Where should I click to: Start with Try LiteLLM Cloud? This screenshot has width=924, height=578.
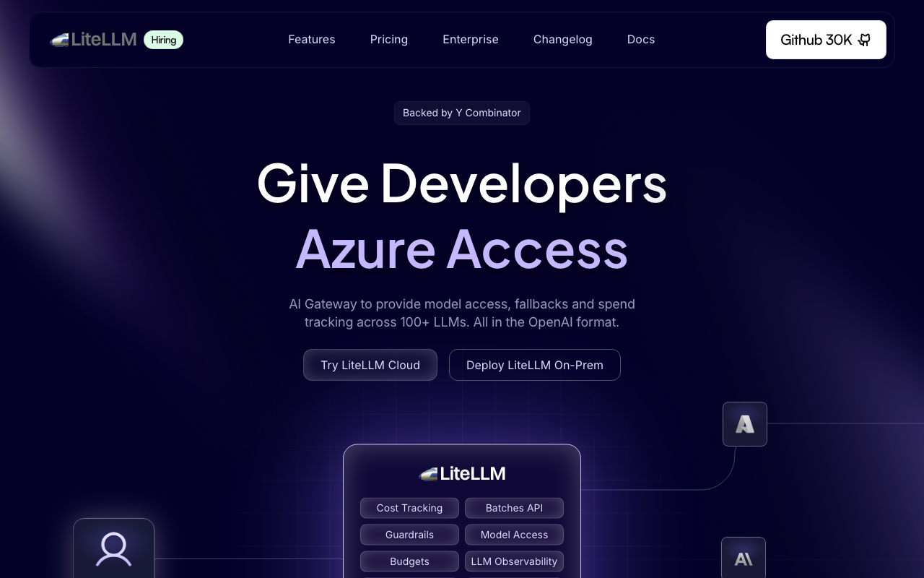(x=370, y=365)
